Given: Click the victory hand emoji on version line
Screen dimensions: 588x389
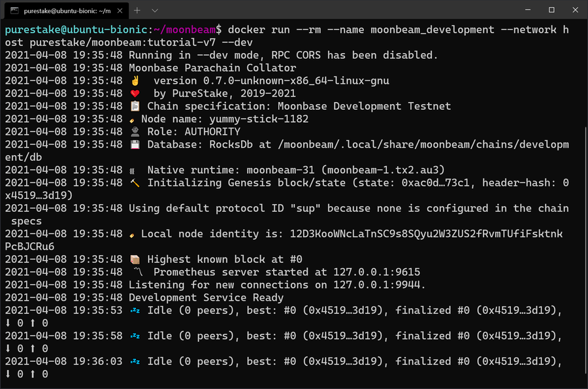Looking at the screenshot, I should pos(135,80).
